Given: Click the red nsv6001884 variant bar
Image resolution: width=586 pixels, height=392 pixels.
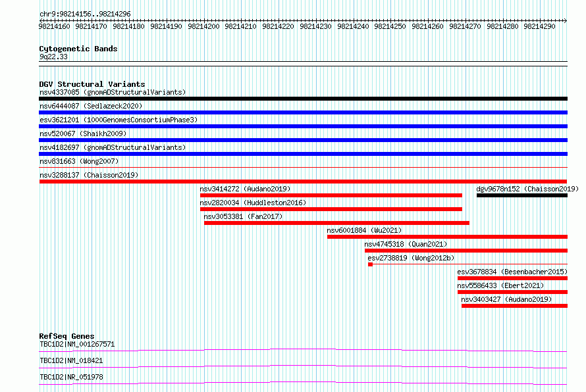Looking at the screenshot, I should (x=447, y=237).
